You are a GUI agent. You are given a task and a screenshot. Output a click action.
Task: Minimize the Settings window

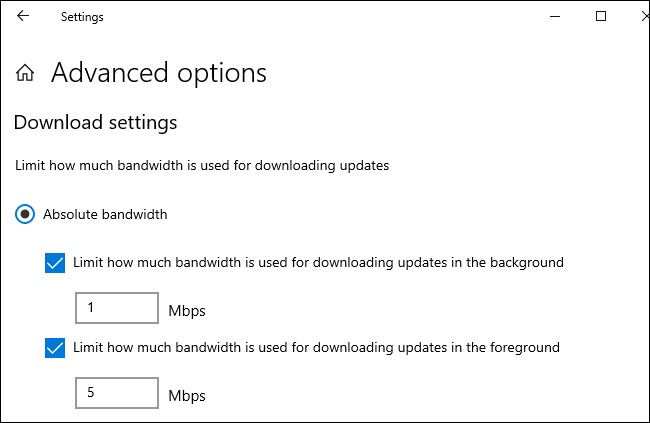click(x=555, y=17)
